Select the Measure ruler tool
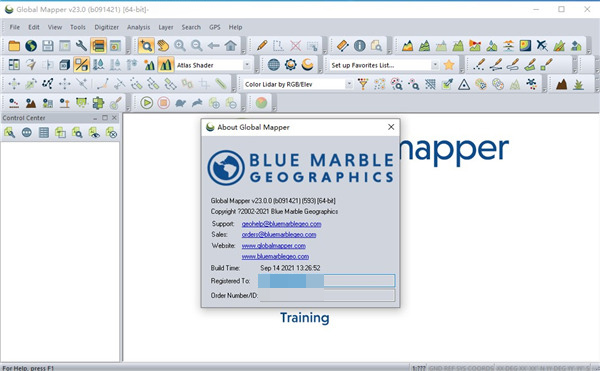Screen dimensions: 600x371 (x=342, y=46)
